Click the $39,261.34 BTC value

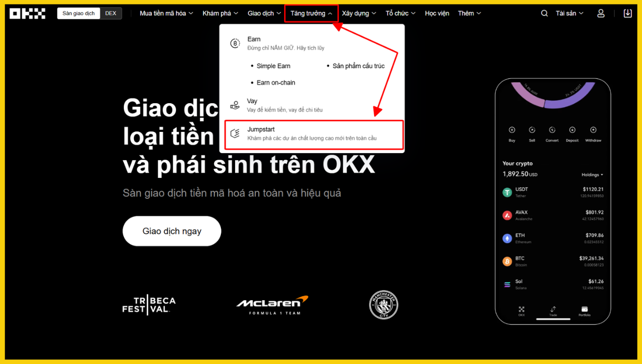click(x=591, y=258)
